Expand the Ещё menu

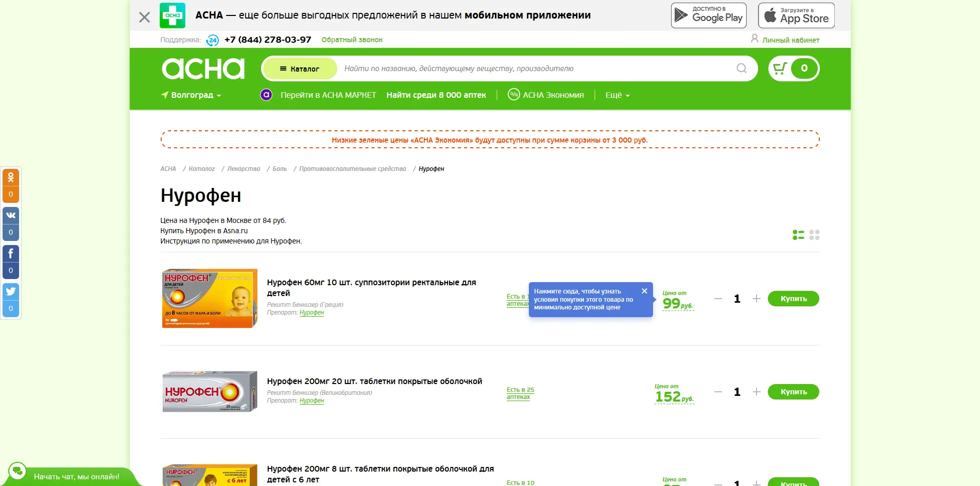click(617, 95)
